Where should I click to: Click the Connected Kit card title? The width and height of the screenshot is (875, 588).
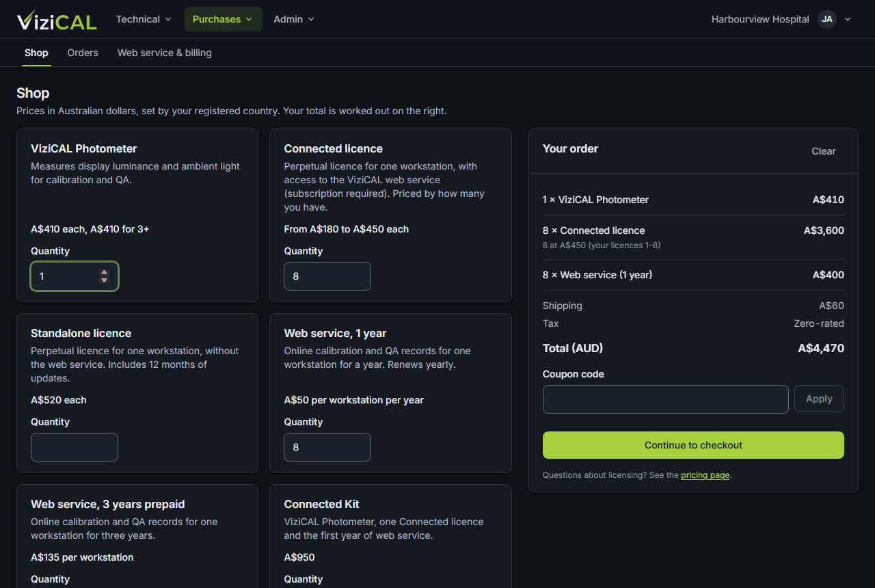tap(322, 504)
